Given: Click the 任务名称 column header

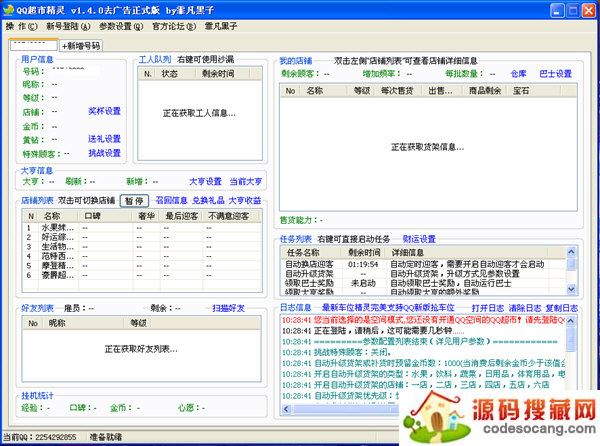Looking at the screenshot, I should [x=311, y=253].
